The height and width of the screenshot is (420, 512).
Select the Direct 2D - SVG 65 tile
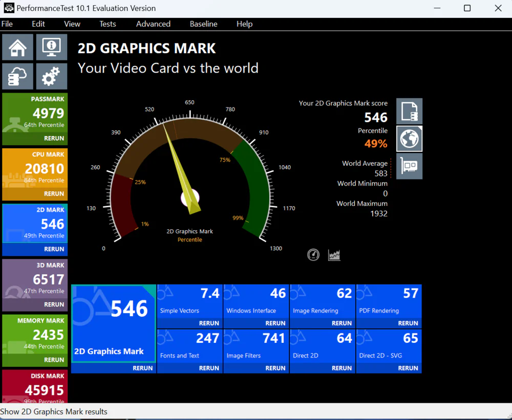tap(389, 346)
